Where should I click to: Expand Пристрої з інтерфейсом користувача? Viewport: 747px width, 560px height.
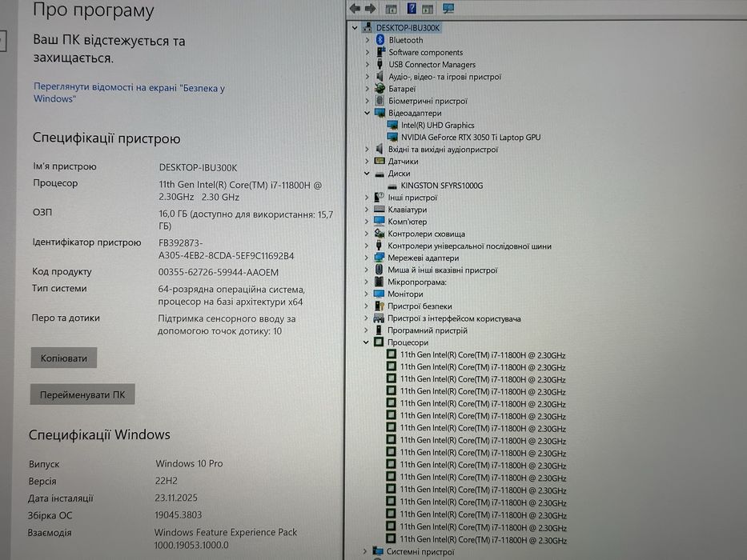(367, 318)
